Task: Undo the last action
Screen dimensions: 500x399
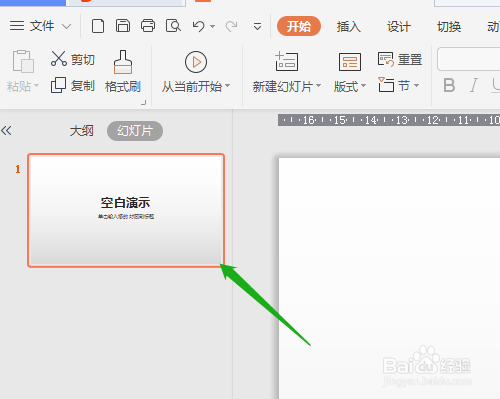Action: [x=198, y=26]
